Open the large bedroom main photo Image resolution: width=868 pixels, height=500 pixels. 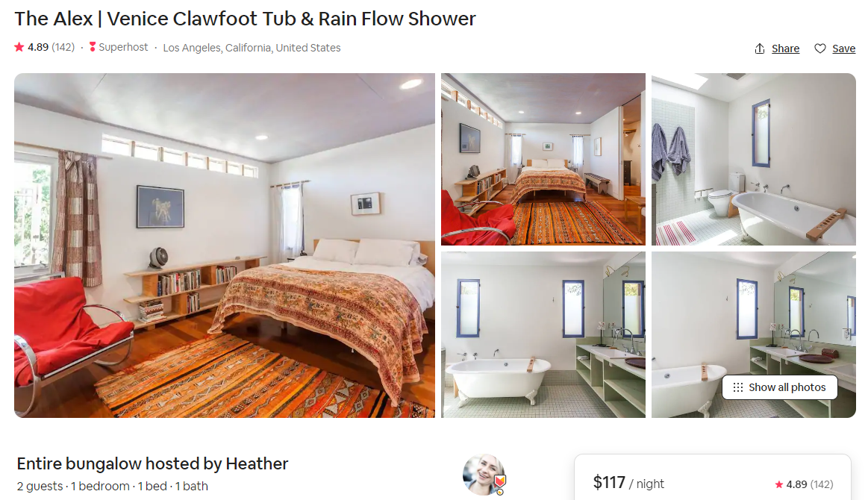224,246
